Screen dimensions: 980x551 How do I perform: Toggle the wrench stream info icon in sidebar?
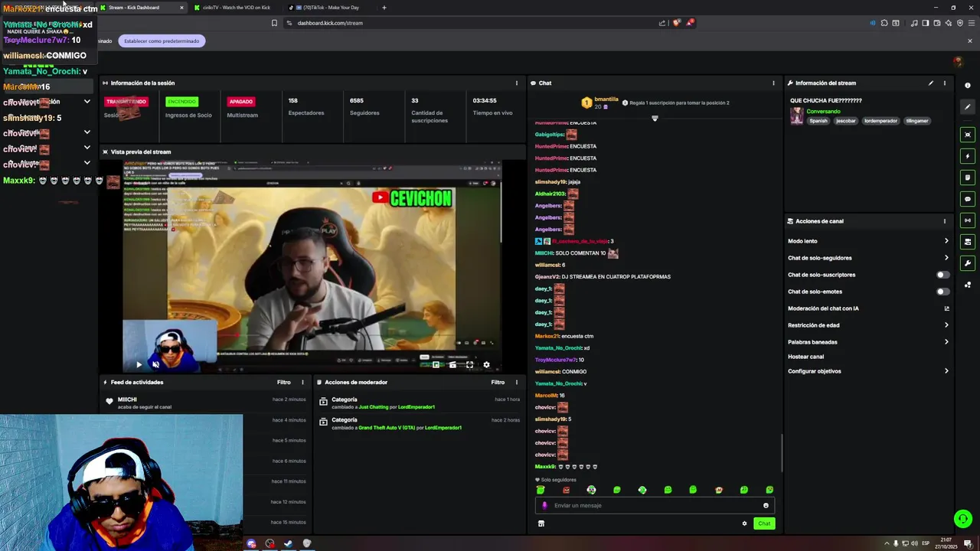coord(968,263)
